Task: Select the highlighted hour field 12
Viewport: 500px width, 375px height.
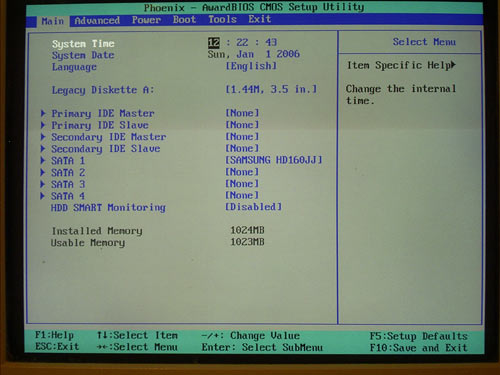Action: point(214,43)
